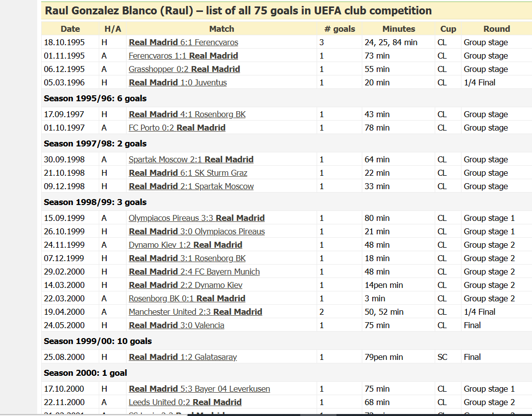Open the Real Madrid 2:4 FC Bayern Munich match

(x=194, y=272)
